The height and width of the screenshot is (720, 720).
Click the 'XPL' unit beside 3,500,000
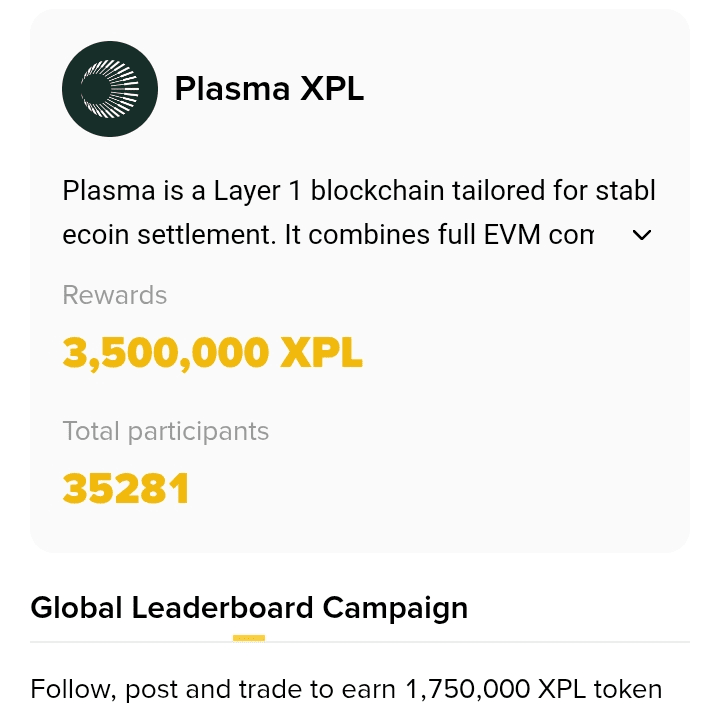point(321,353)
